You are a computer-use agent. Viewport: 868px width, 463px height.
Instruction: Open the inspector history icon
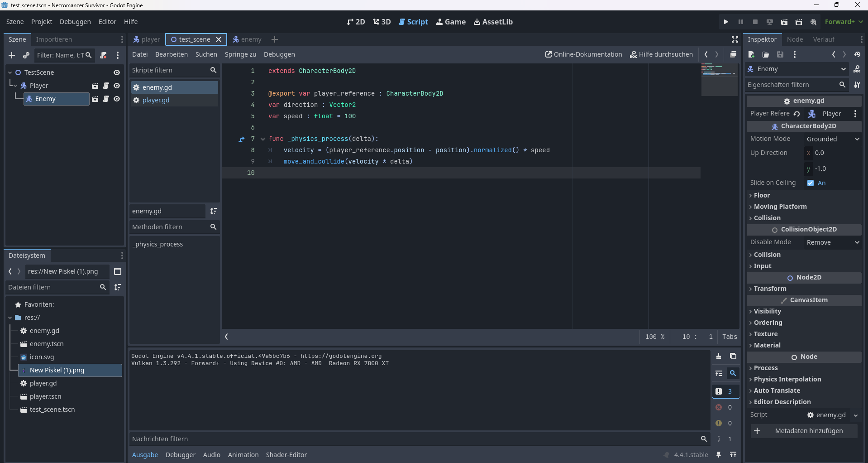[x=857, y=54]
